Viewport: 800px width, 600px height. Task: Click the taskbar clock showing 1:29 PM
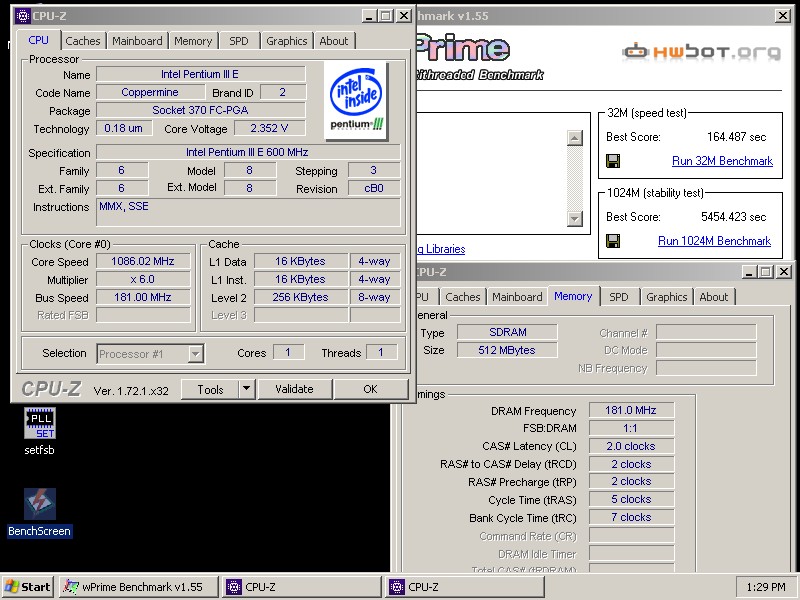click(766, 587)
